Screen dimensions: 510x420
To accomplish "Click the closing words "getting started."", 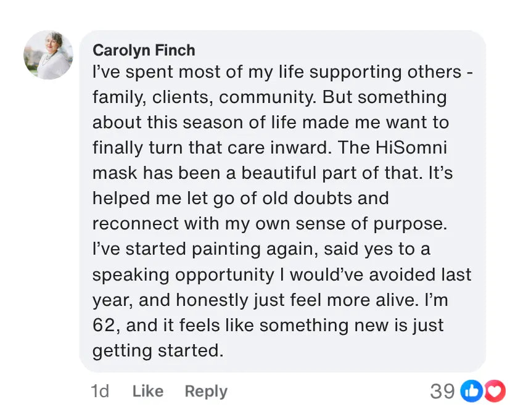I will 157,350.
